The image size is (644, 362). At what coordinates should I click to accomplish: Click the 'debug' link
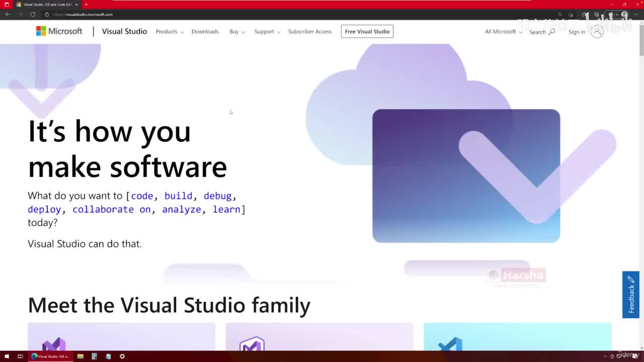point(217,196)
